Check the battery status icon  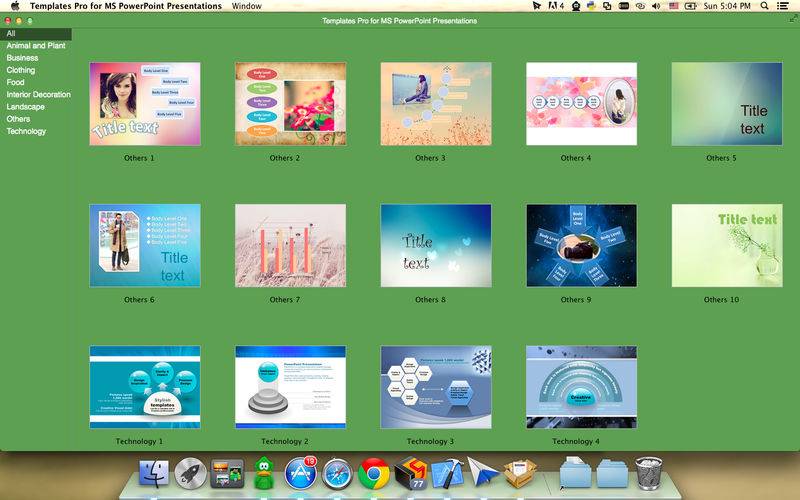point(690,6)
